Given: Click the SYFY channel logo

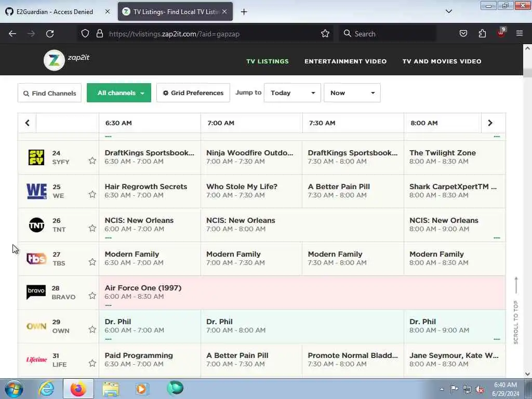Looking at the screenshot, I should click(x=36, y=157).
